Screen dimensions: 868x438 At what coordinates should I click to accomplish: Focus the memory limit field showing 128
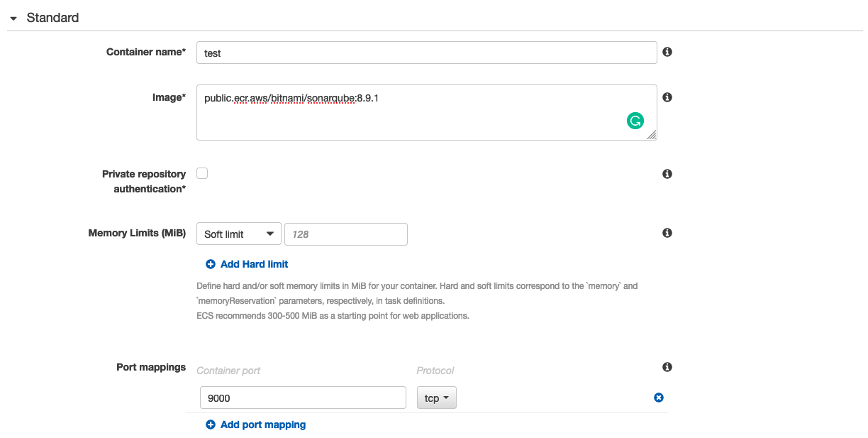345,234
